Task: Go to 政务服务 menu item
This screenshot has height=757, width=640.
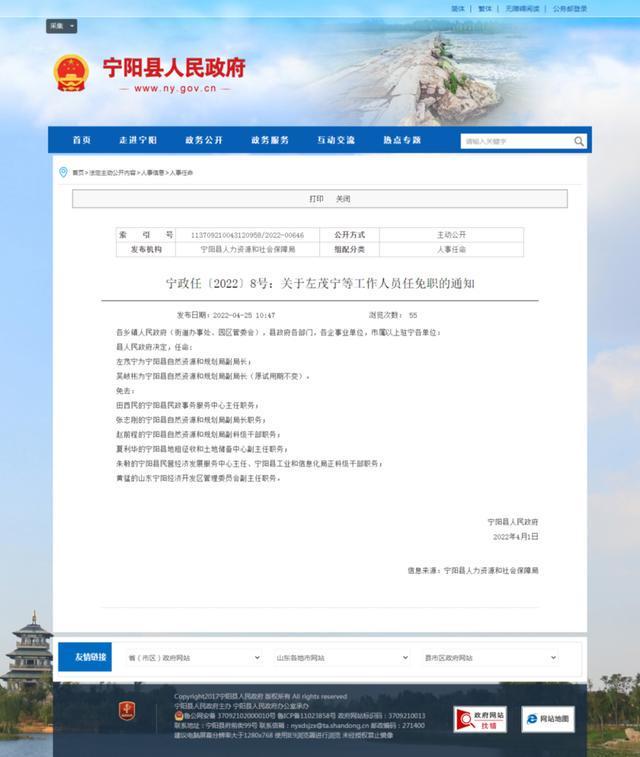Action: (270, 140)
